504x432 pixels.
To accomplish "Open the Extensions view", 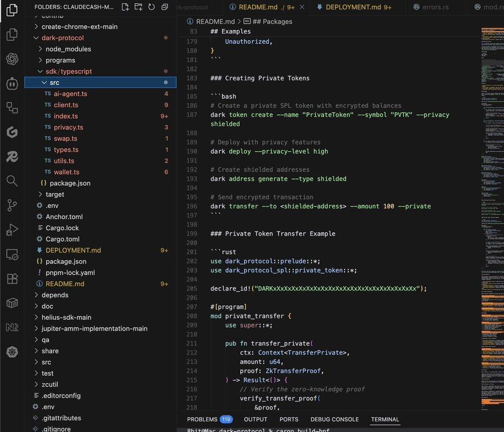I will pos(12,279).
